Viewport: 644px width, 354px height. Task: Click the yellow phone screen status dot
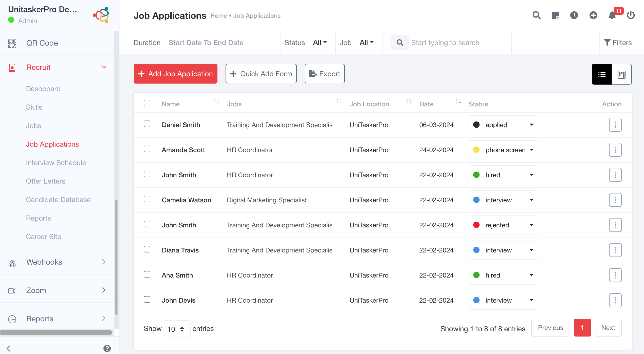(476, 150)
